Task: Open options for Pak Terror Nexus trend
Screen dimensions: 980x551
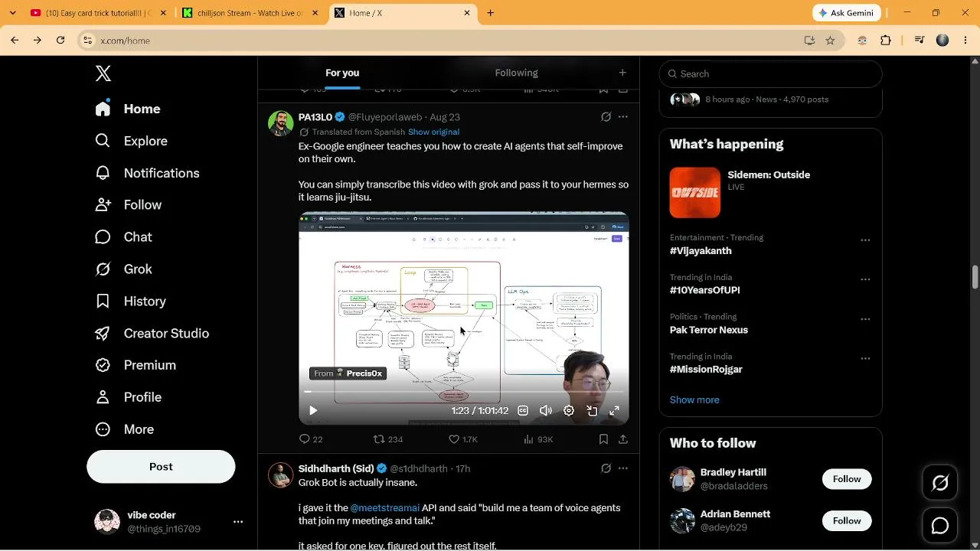Action: pyautogui.click(x=865, y=319)
